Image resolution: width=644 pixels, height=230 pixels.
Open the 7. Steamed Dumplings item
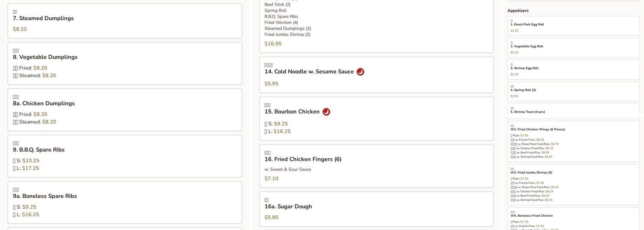tap(43, 18)
